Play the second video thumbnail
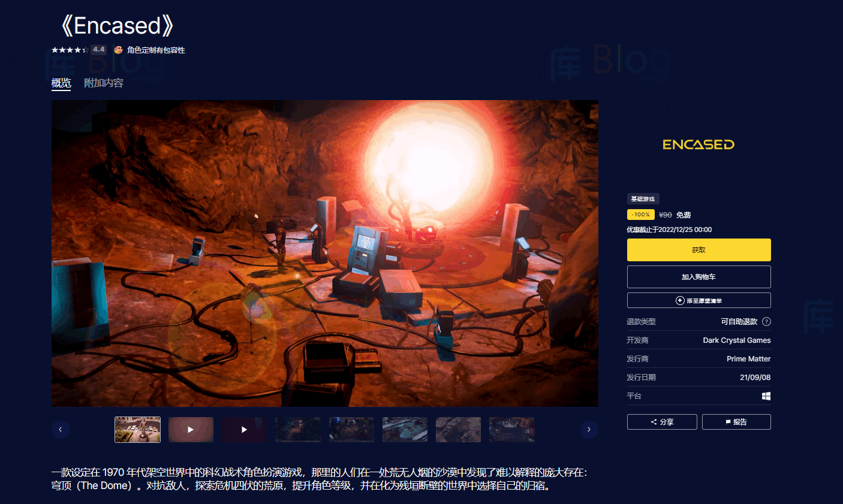 coord(244,430)
